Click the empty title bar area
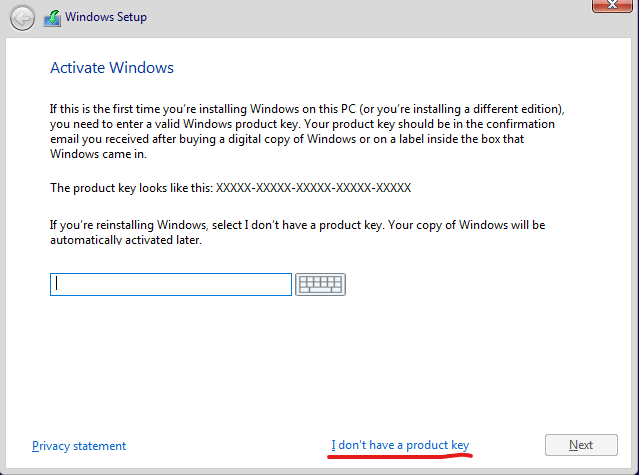639x475 pixels. (380, 18)
